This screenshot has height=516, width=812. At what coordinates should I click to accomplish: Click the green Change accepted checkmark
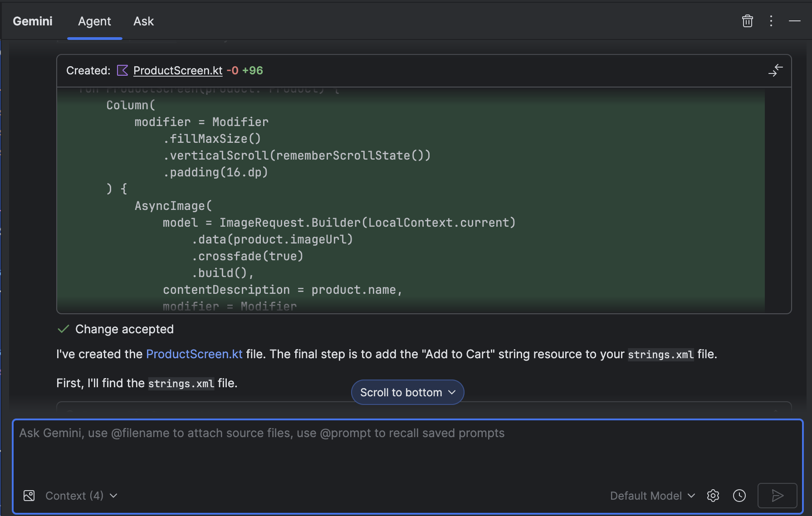coord(64,329)
